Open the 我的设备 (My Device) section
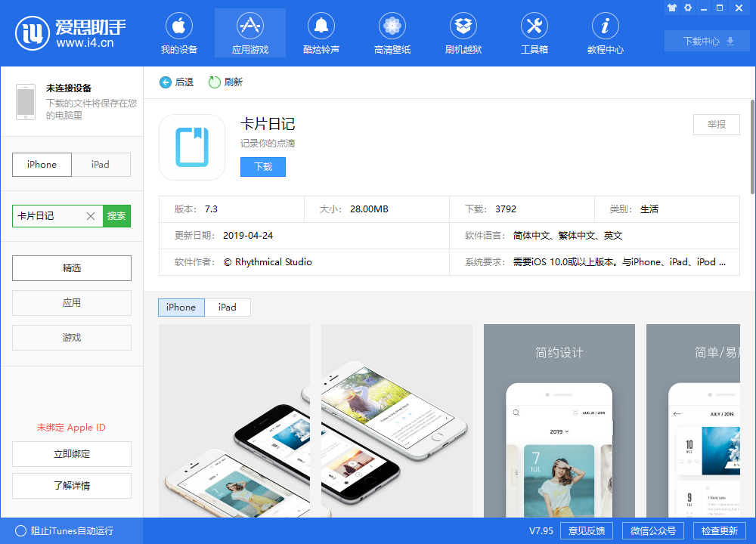 (179, 34)
